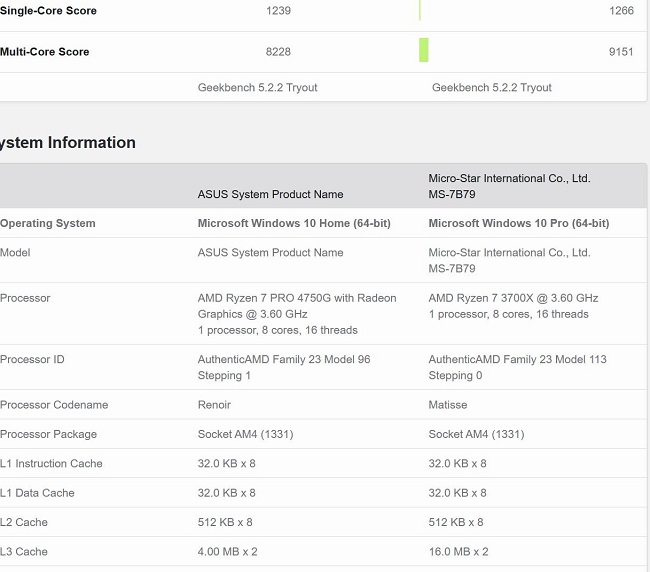This screenshot has width=650, height=572.
Task: Click the left Geekbench 5.2.2 Tryout text
Action: [257, 87]
